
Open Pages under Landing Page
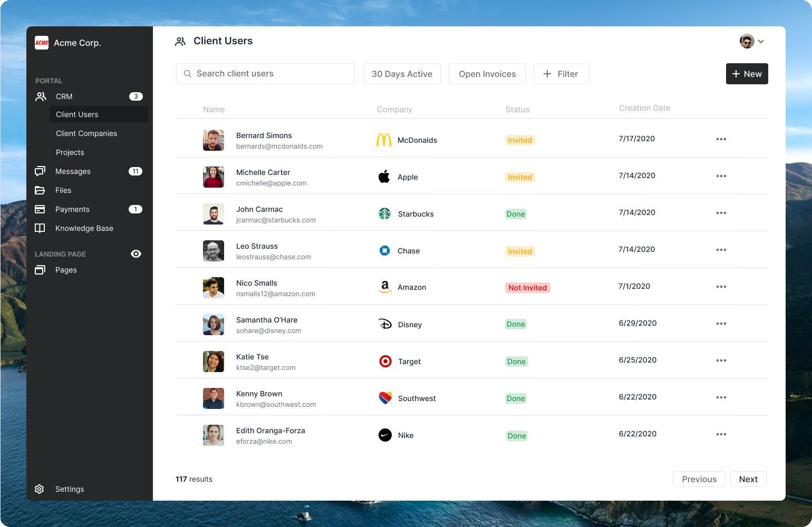point(66,270)
